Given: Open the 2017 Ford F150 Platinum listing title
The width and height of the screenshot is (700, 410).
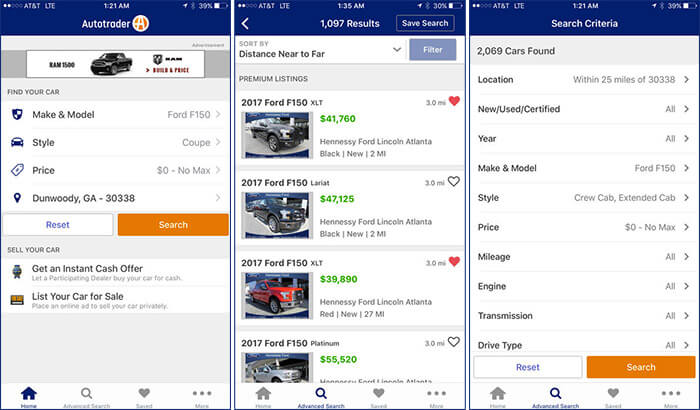Looking at the screenshot, I should coord(290,343).
